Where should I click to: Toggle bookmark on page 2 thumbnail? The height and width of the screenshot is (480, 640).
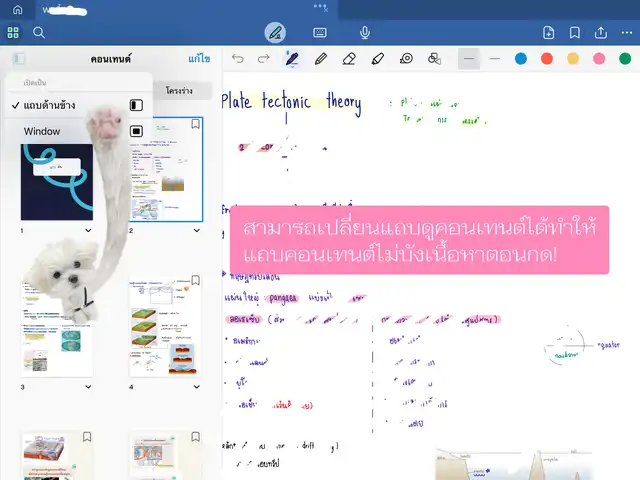click(x=195, y=125)
